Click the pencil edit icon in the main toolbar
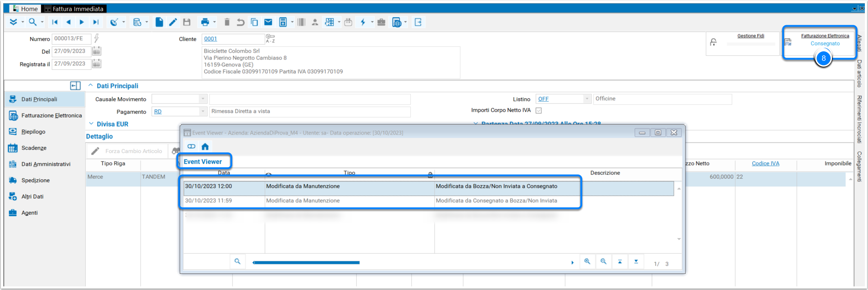Viewport: 868px width, 290px height. coord(173,22)
